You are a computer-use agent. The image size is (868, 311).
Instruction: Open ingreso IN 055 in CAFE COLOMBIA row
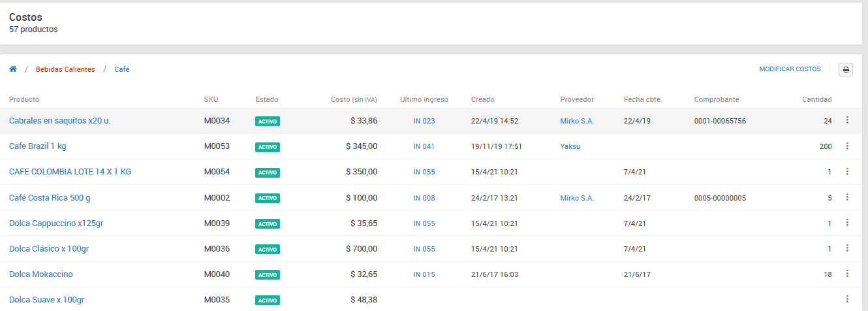[x=424, y=172]
